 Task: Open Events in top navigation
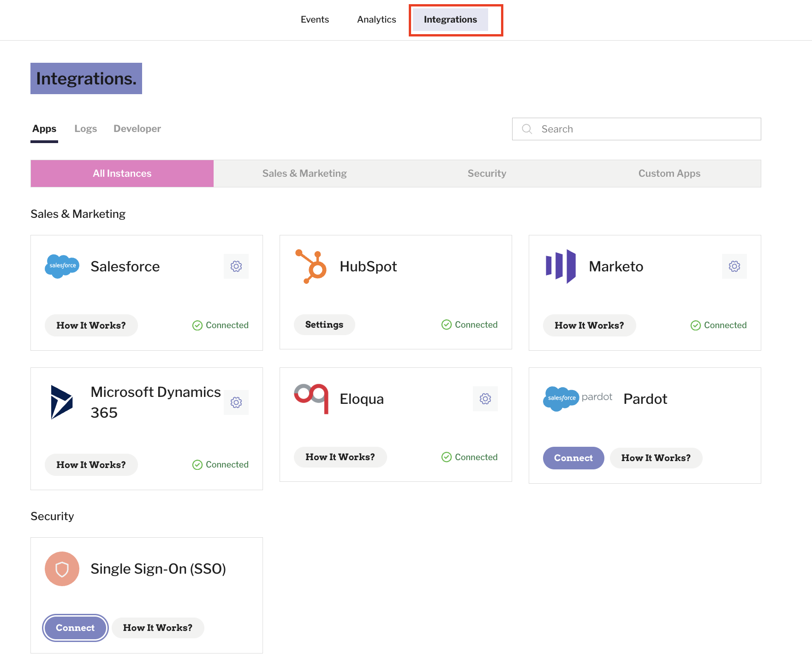click(x=315, y=19)
